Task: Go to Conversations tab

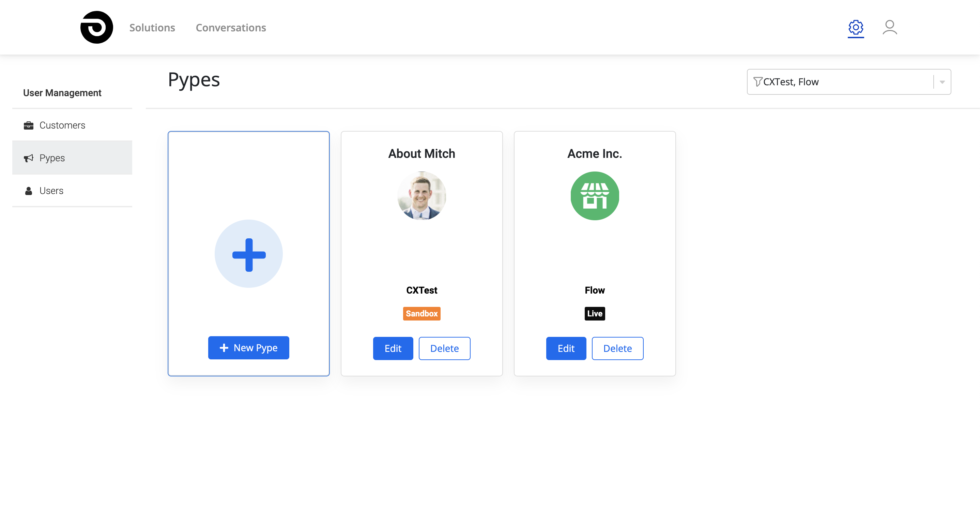Action: [231, 27]
